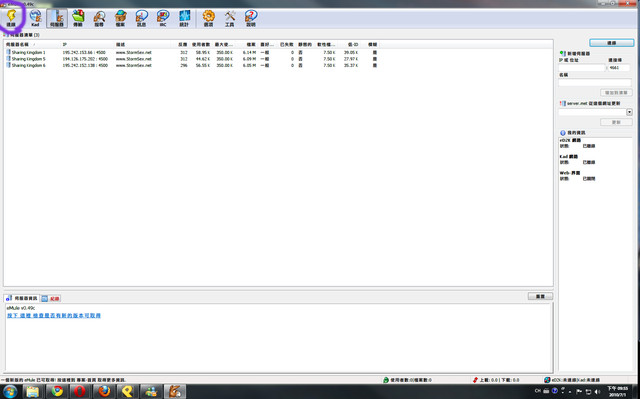This screenshot has height=399, width=640.
Task: Click www.StormSex.net in Sharing Kingdom 1 row
Action: tap(133, 53)
